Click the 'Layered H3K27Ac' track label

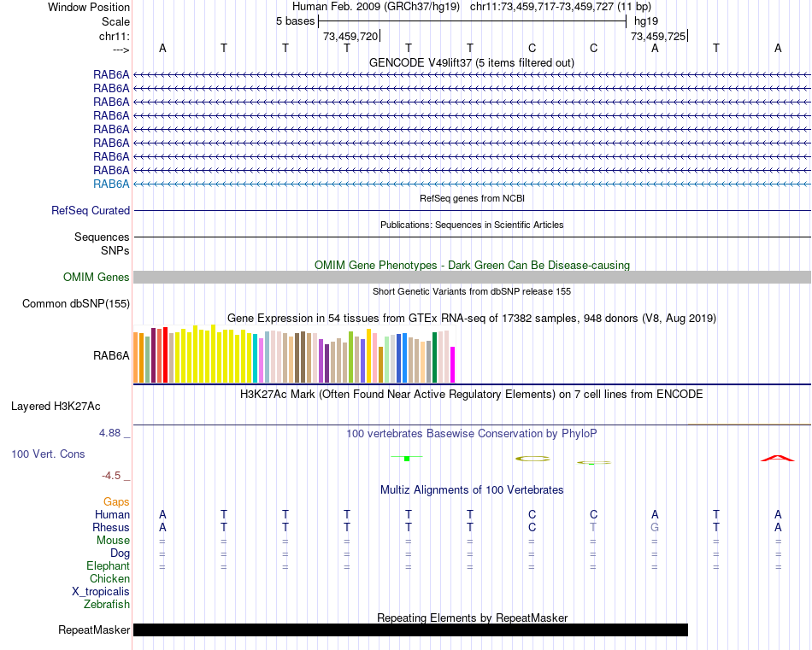pyautogui.click(x=56, y=407)
